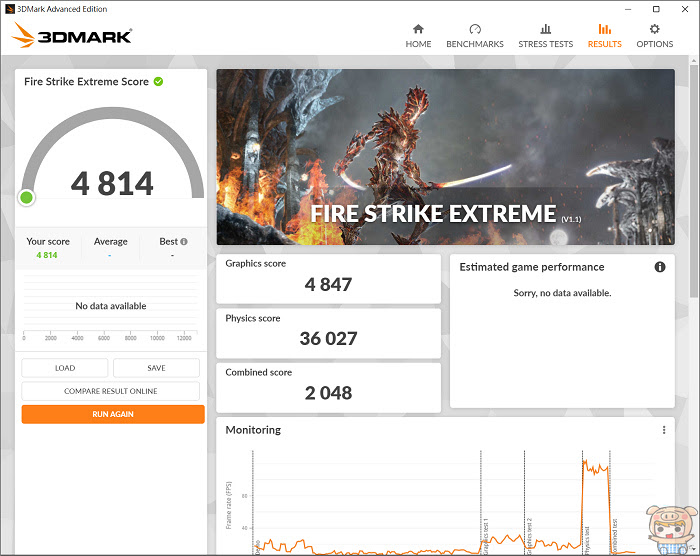This screenshot has width=700, height=556.
Task: Click the scrollbar up arrow
Action: 693,60
